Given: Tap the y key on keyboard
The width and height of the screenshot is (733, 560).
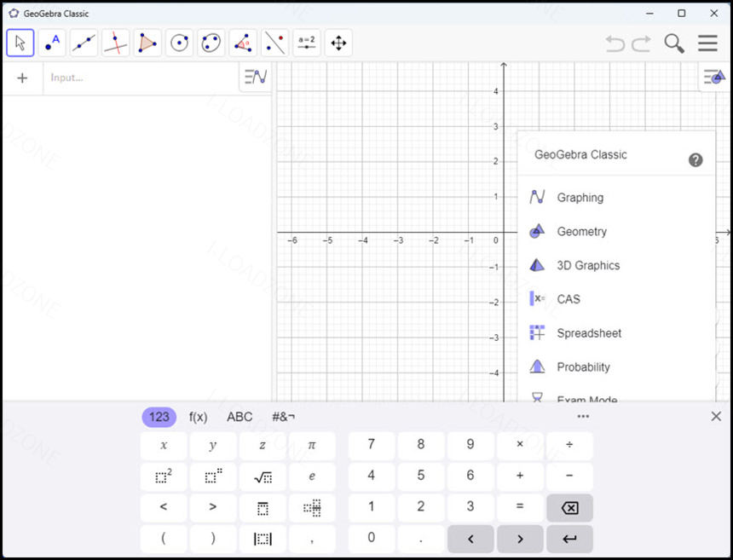Looking at the screenshot, I should [x=213, y=445].
